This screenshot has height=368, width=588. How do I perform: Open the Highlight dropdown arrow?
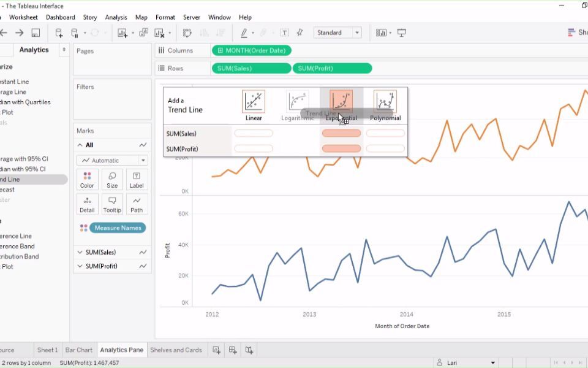click(253, 33)
